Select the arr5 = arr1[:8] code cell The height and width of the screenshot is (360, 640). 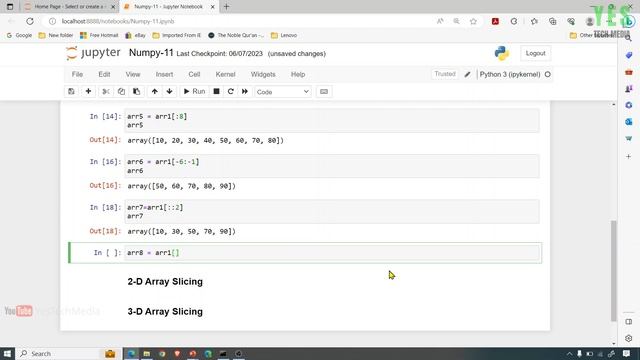pos(331,120)
